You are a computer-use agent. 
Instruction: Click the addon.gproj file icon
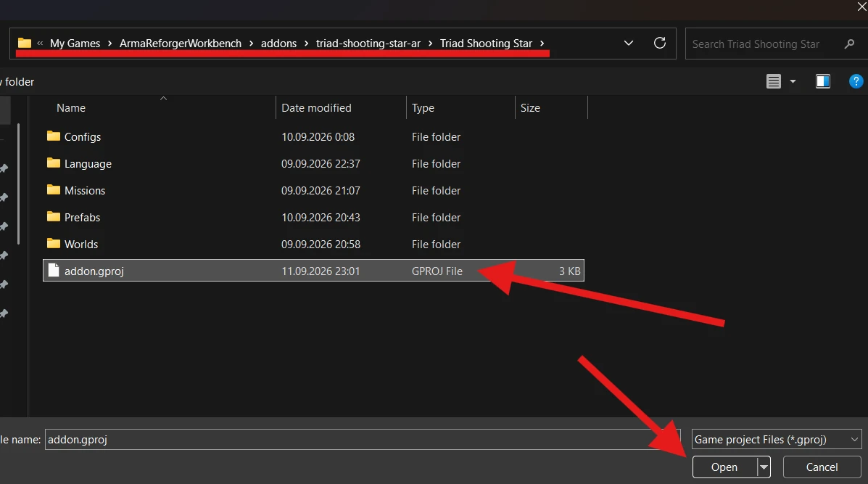53,270
